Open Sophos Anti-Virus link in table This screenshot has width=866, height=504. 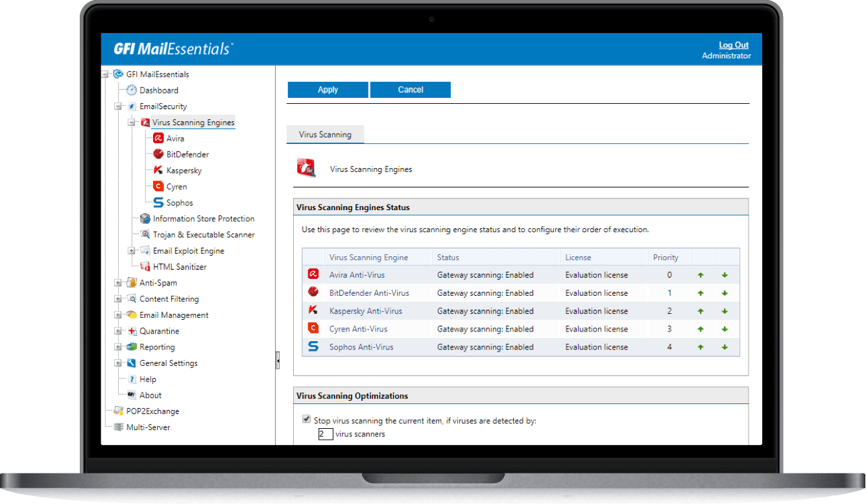tap(361, 347)
